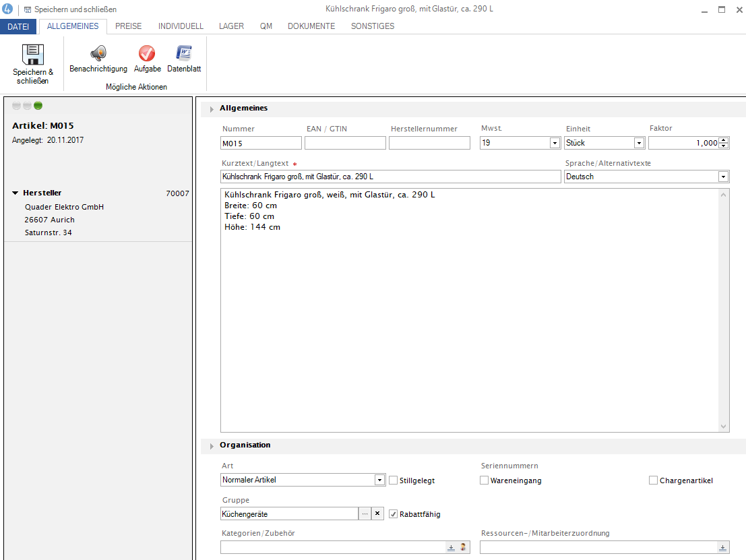The width and height of the screenshot is (746, 560).
Task: Click the ellipsis button next to Küchengeräte
Action: [x=365, y=514]
